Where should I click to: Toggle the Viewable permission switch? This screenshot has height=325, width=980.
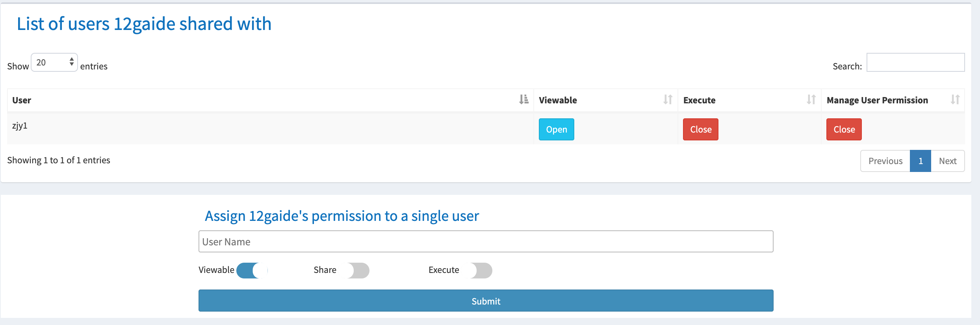pyautogui.click(x=252, y=271)
